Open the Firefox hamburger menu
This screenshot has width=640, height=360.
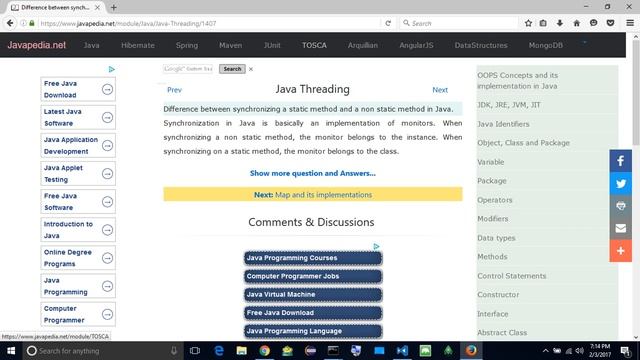[x=630, y=23]
